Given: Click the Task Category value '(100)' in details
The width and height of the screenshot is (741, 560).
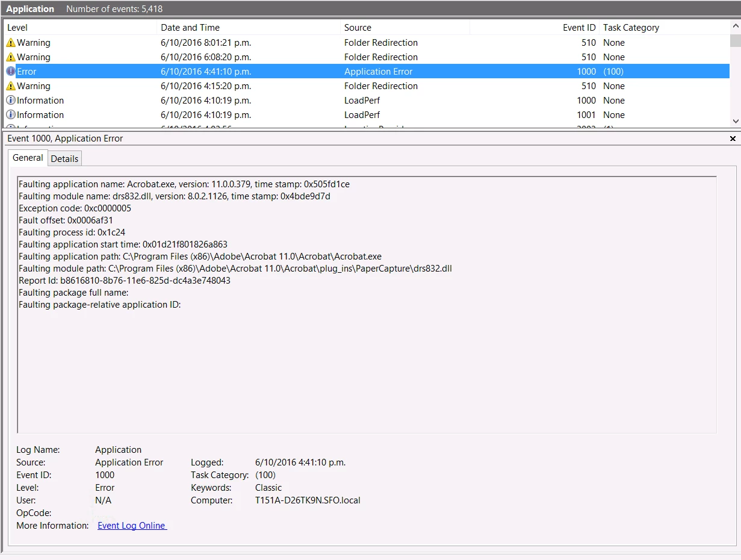Looking at the screenshot, I should coord(265,475).
